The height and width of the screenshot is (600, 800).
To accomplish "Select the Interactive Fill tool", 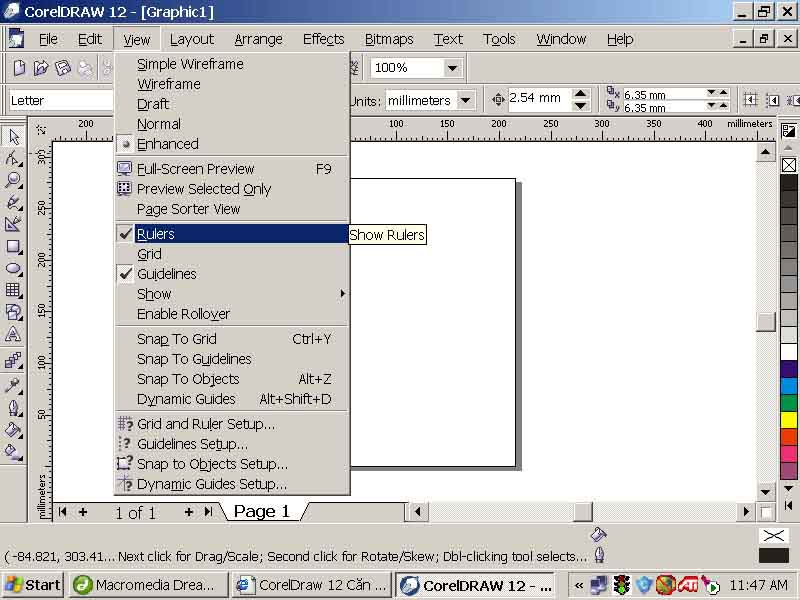I will pyautogui.click(x=13, y=452).
